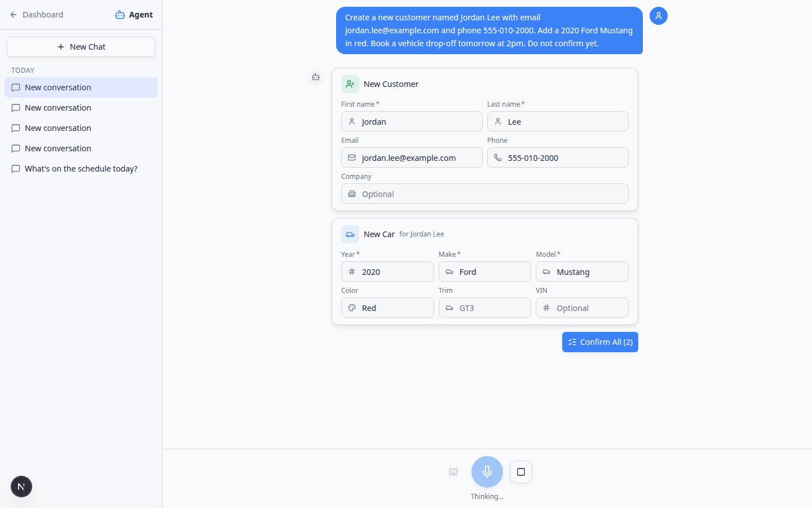
Task: Click the New Customer add-person icon
Action: [350, 84]
